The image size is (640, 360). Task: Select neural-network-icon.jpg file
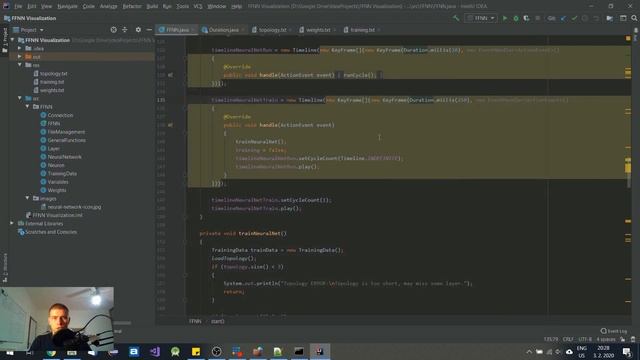(x=74, y=207)
